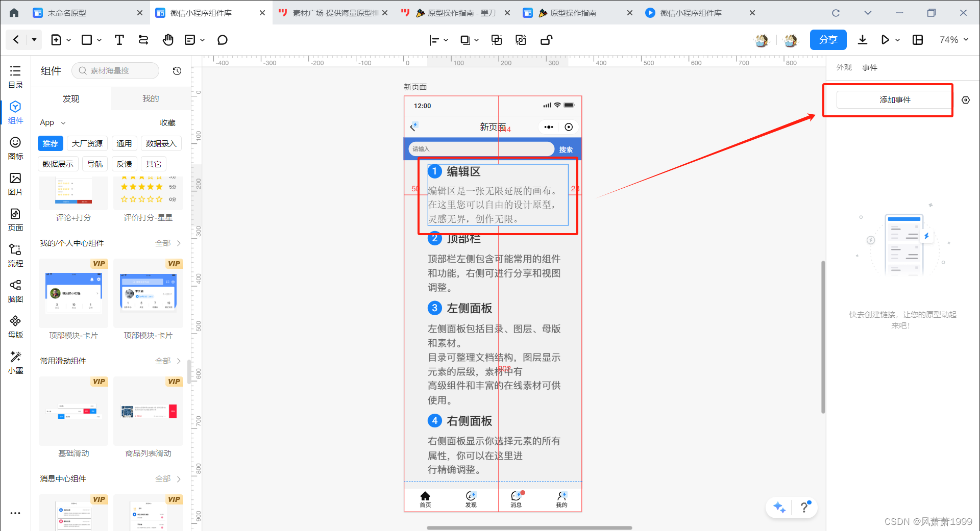Click the 请输入 search box in prototype
980x531 pixels.
tap(481, 149)
